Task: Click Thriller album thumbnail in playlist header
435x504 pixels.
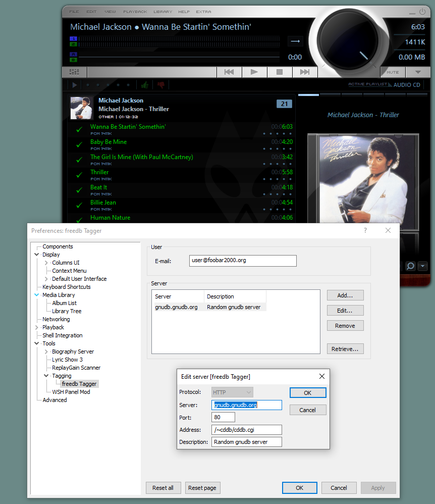Action: (x=82, y=108)
